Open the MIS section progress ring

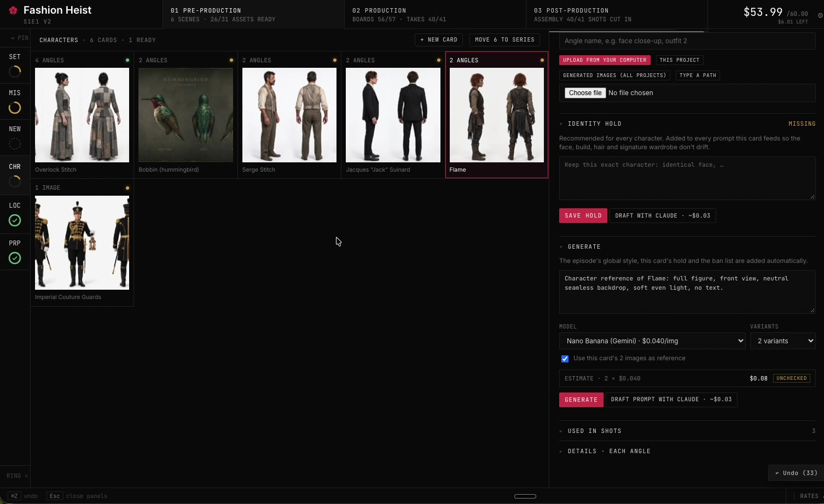15,108
